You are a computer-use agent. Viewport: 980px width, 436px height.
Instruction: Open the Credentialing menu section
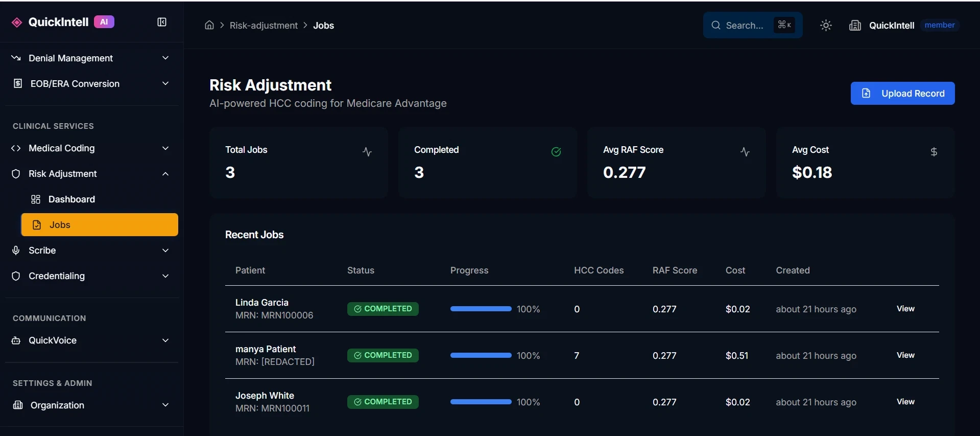pos(91,276)
